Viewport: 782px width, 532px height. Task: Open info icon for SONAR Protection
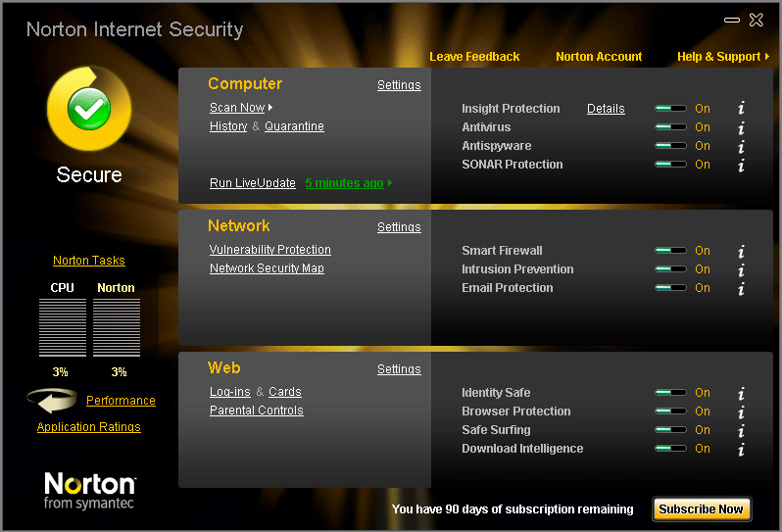(x=741, y=165)
